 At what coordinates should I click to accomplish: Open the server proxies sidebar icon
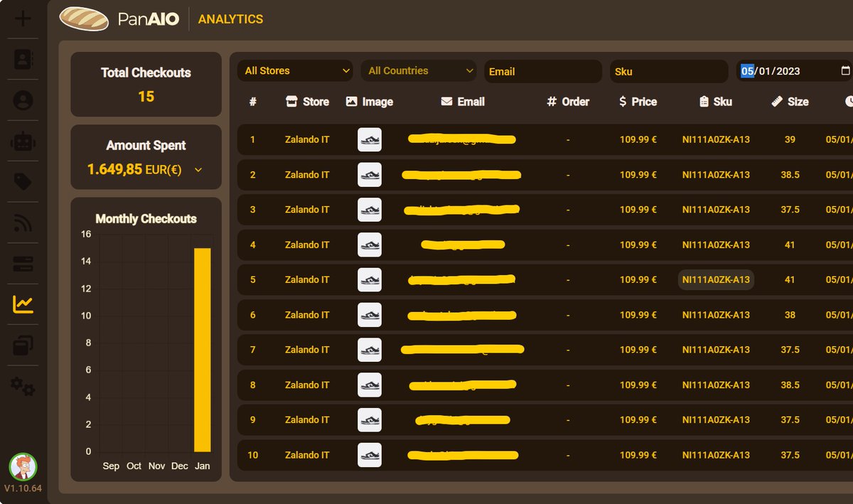click(x=23, y=264)
